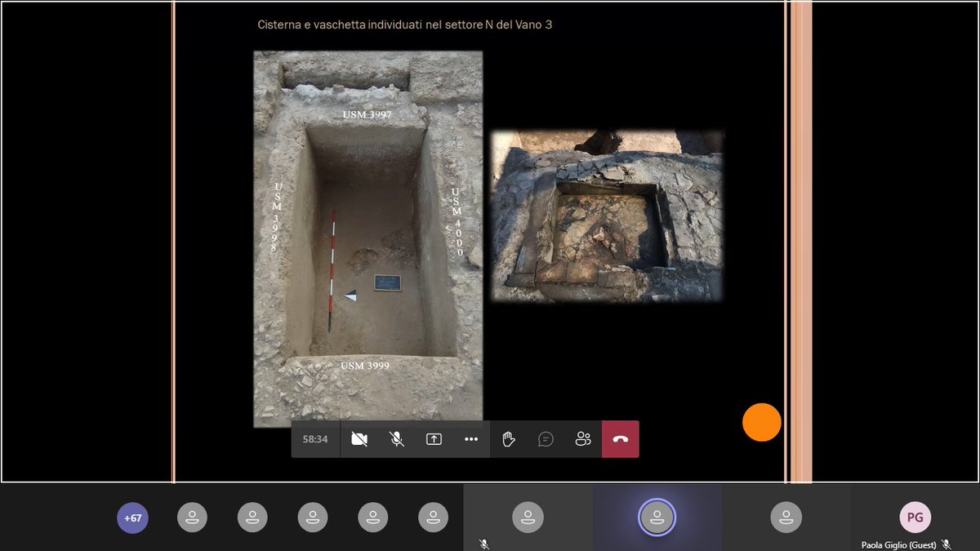Click the cistern excavation photo on the slide
Viewport: 980px width, 551px height.
(368, 239)
